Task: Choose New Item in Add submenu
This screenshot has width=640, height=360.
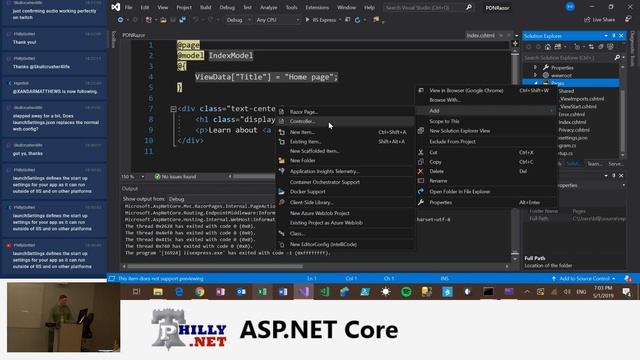Action: tap(345, 132)
